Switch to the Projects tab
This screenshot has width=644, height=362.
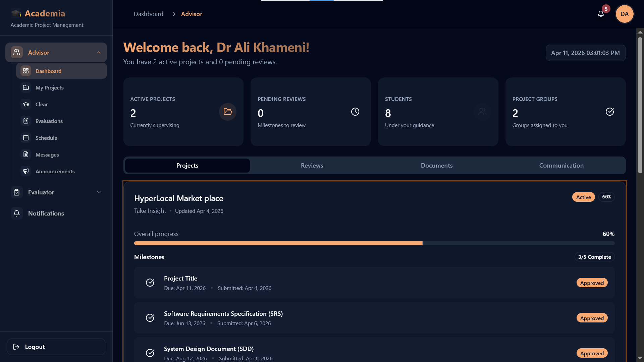187,166
